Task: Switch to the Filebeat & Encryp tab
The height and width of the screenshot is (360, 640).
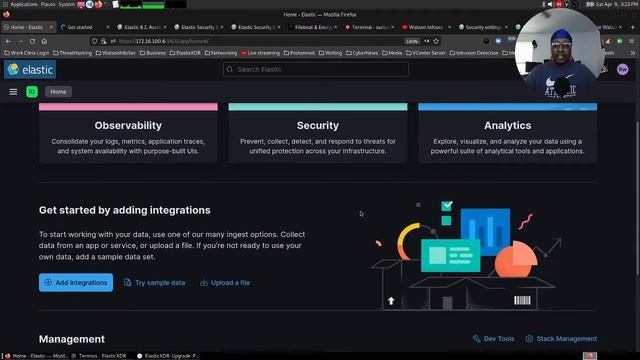Action: click(313, 27)
